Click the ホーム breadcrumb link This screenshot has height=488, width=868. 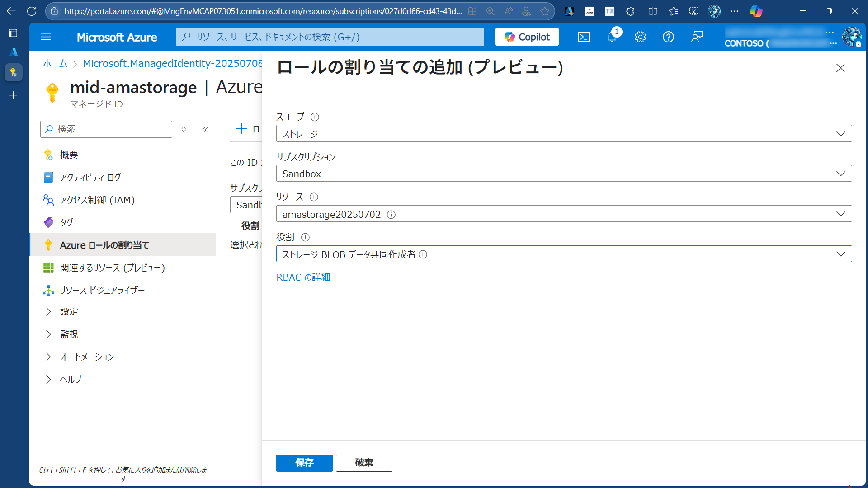pos(55,63)
